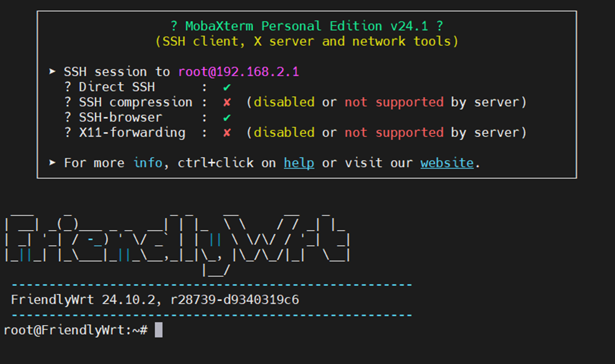615x364 pixels.
Task: Click the green checkmark beside SSH-browser
Action: [x=227, y=118]
